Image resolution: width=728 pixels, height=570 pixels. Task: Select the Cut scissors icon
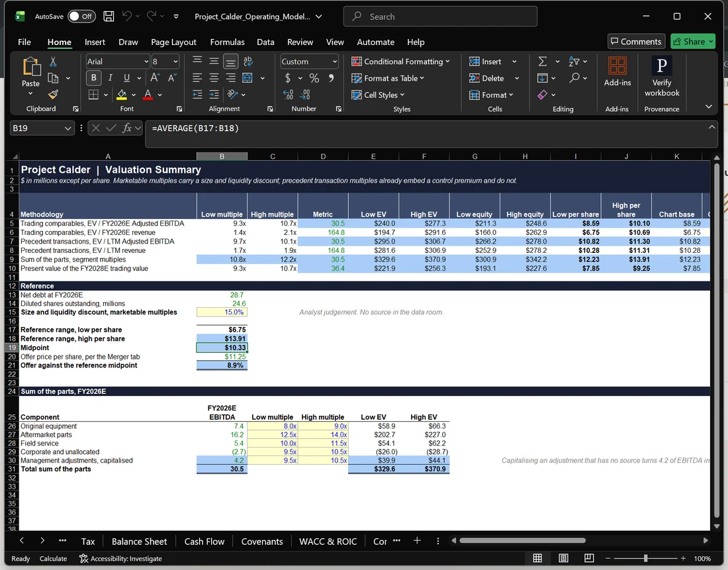pos(53,62)
